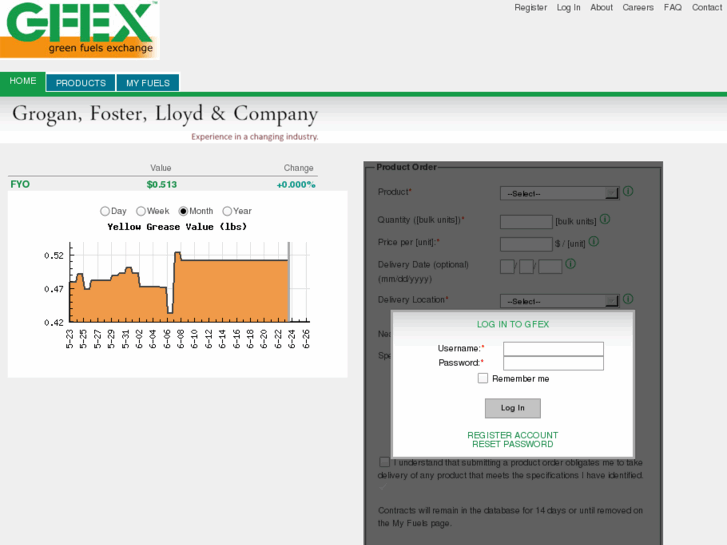The height and width of the screenshot is (545, 727).
Task: Click info icon next to Delivery Location dropdown
Action: [628, 299]
